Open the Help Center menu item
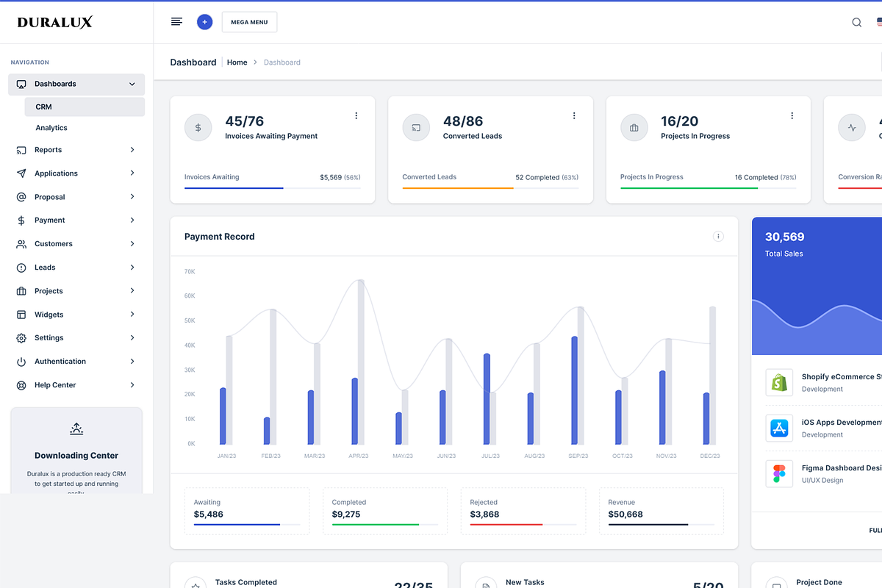 (x=76, y=385)
